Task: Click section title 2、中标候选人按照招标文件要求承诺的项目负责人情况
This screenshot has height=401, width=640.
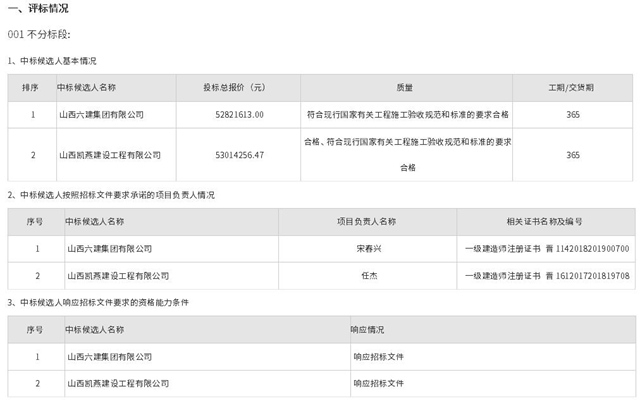Action: coord(111,195)
